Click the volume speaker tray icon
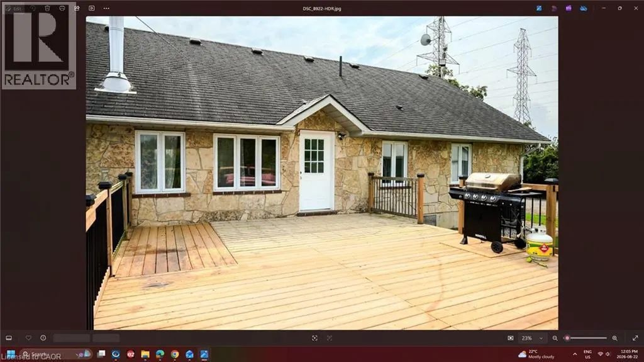This screenshot has width=644, height=362. pos(608,354)
